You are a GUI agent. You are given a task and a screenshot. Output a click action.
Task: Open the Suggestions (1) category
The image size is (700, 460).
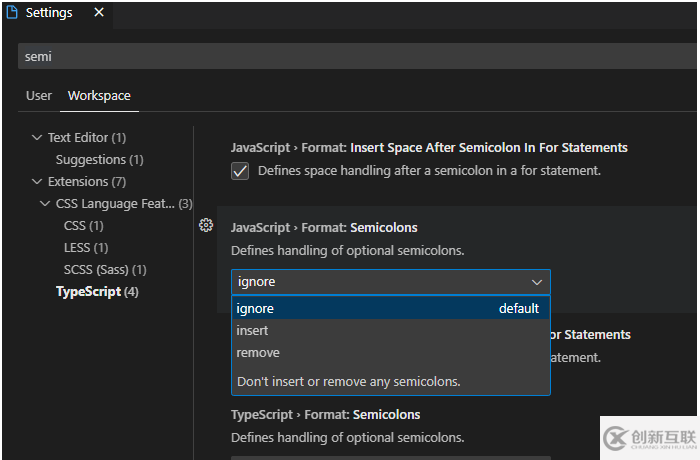click(100, 159)
